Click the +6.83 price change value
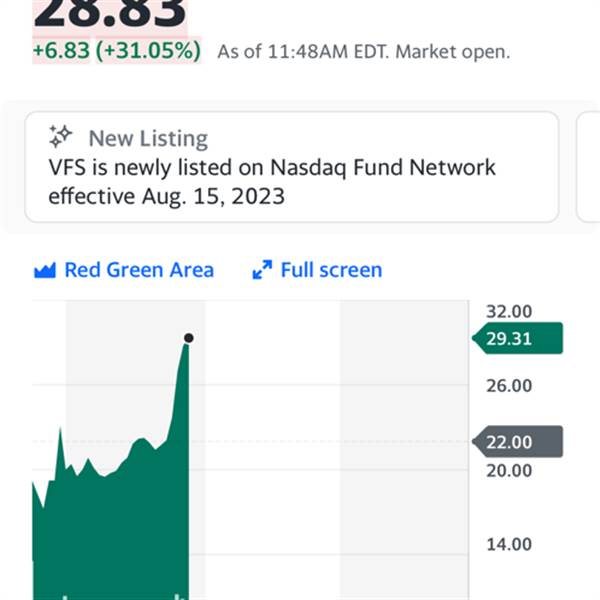Image resolution: width=600 pixels, height=600 pixels. (60, 50)
